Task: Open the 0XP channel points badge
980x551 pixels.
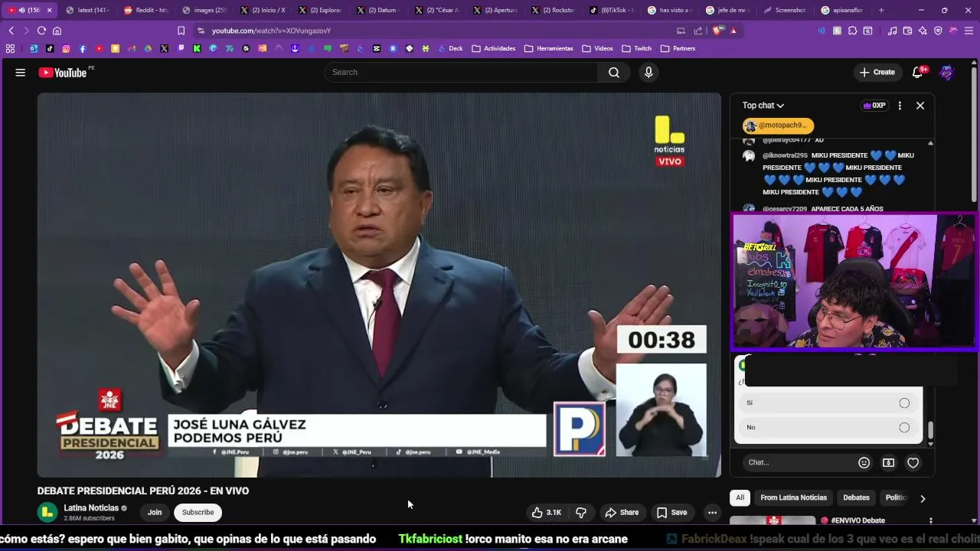Action: click(874, 106)
